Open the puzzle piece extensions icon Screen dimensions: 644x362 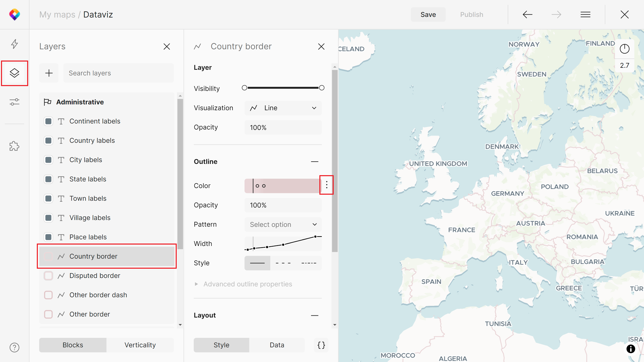[x=14, y=146]
